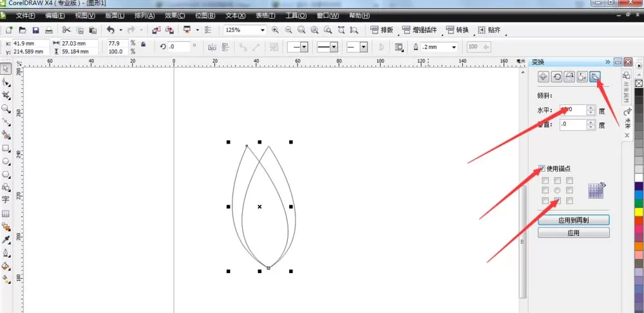Select bottom-right anchor point checkbox
The image size is (644, 313).
point(569,200)
